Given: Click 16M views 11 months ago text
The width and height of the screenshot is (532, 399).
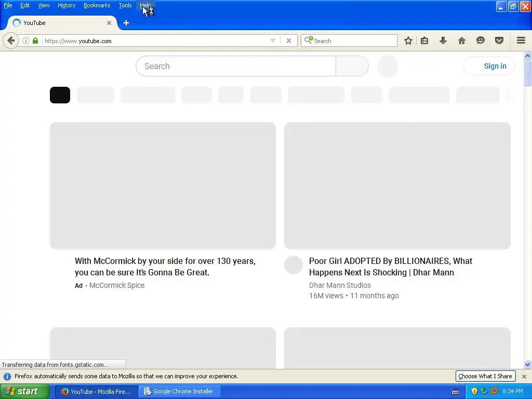Looking at the screenshot, I should tap(354, 296).
